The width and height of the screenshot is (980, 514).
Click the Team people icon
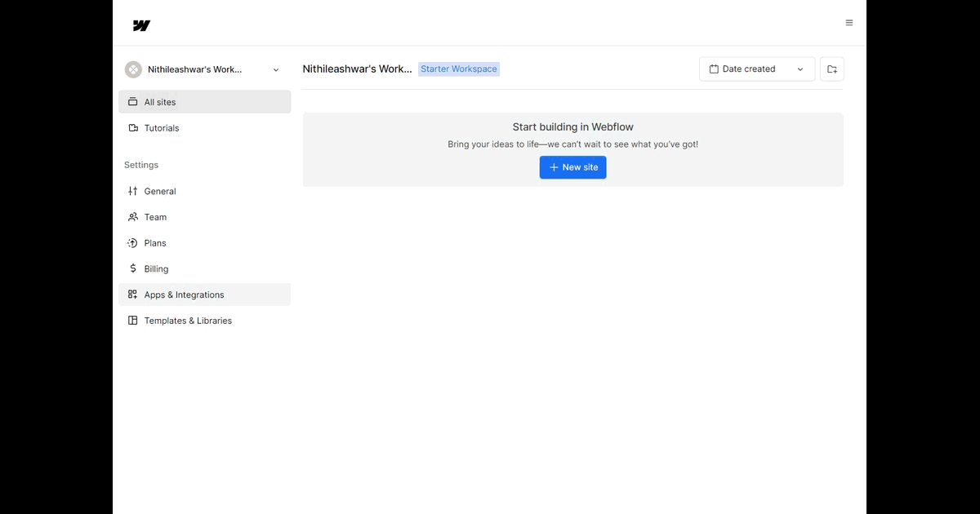click(x=133, y=217)
